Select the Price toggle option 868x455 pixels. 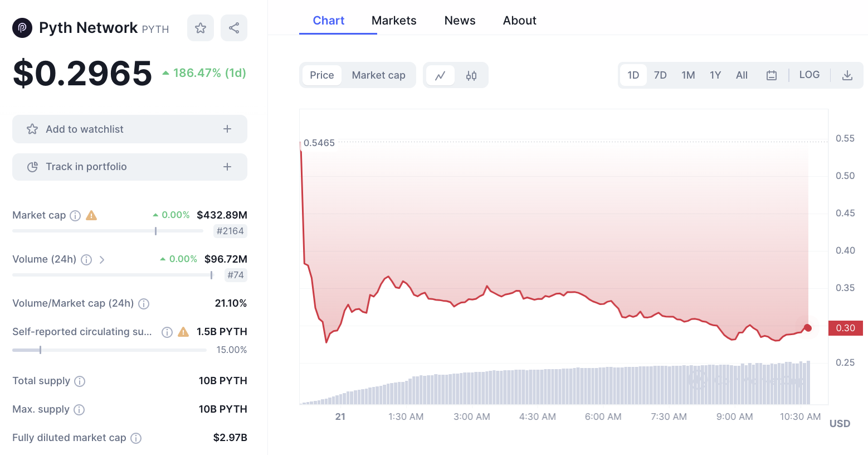click(x=322, y=75)
